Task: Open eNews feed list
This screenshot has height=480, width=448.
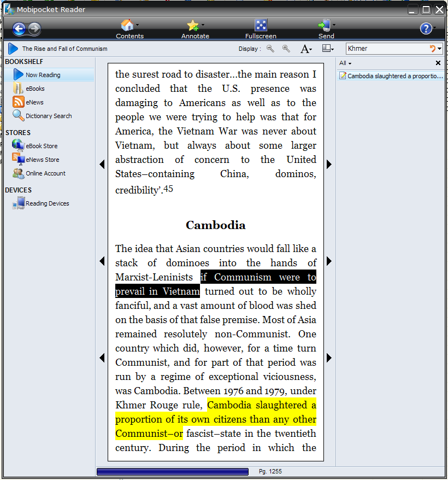Action: pos(34,103)
